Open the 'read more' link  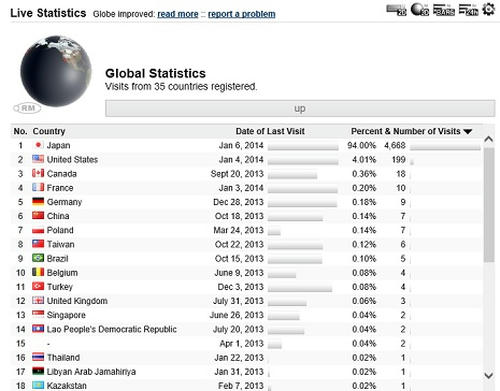coord(178,14)
